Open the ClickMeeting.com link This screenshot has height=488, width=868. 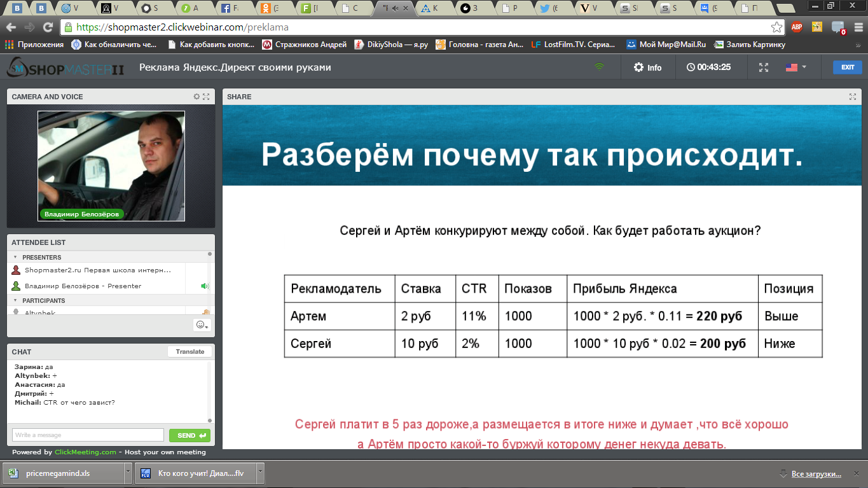[x=85, y=452]
